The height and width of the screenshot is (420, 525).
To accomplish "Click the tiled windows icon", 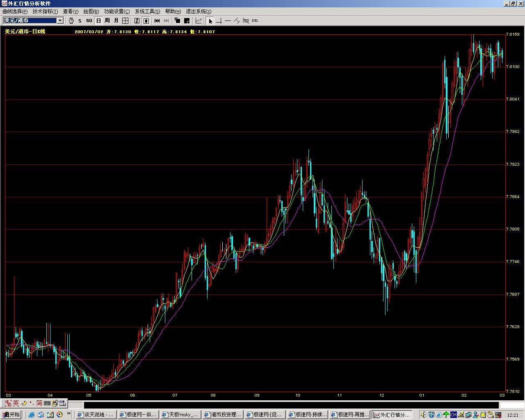I will tap(187, 21).
